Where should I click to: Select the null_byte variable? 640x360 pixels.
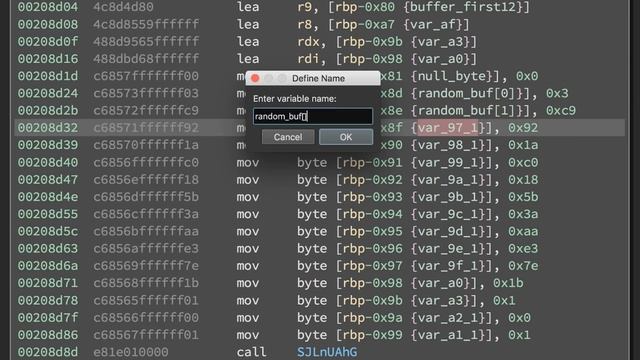[x=451, y=76]
